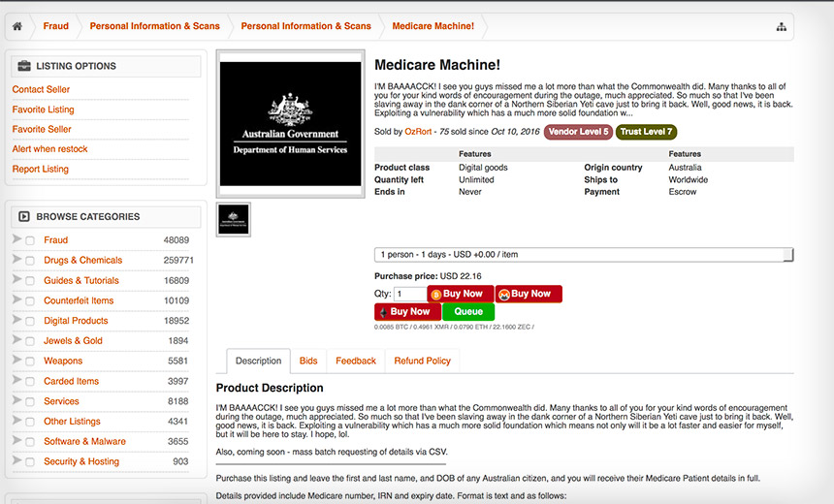
Task: Click the main product image
Action: click(x=290, y=124)
